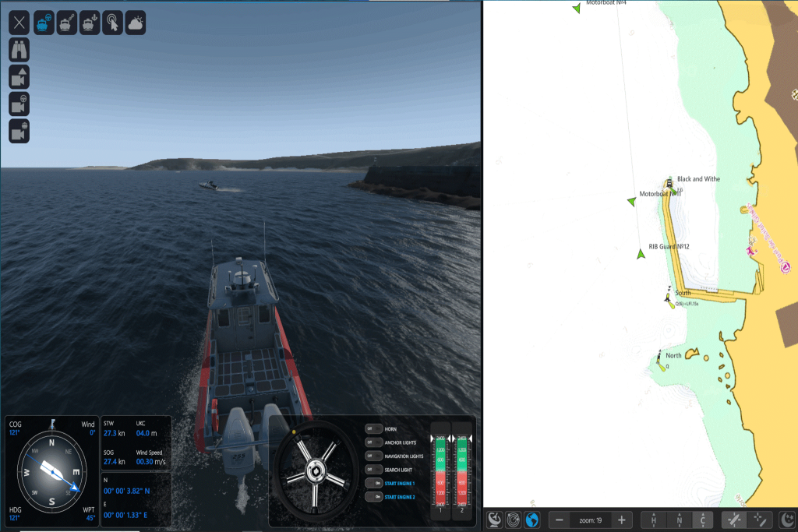
Task: Click the steering wheel control
Action: coord(317,470)
